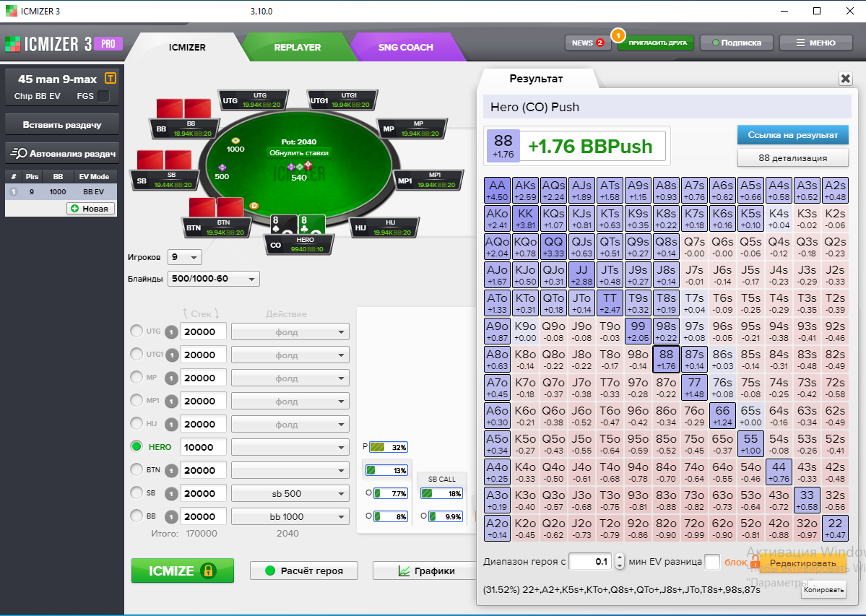The image size is (866, 616).
Task: Click the ICMIZER 3 PRO logo
Action: coord(64,43)
